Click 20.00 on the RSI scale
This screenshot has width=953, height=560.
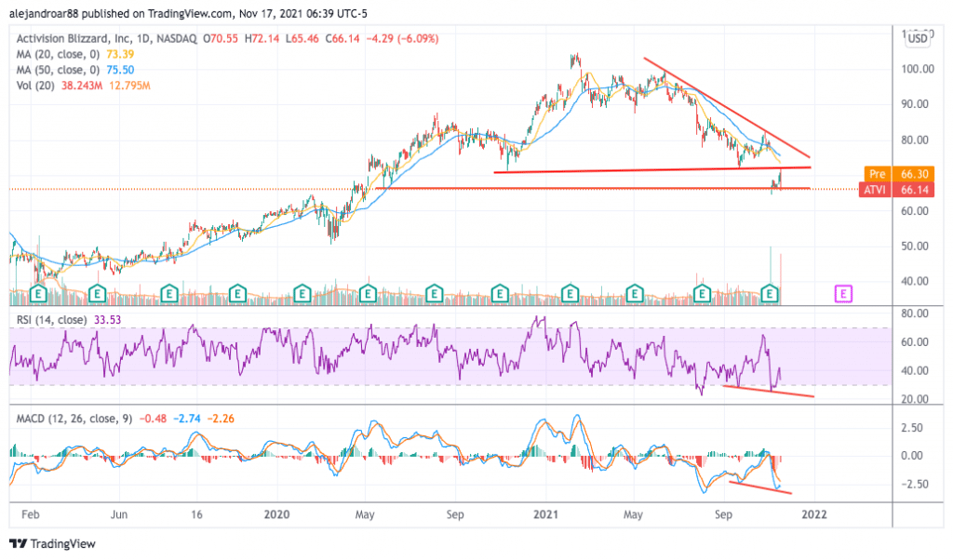(914, 399)
